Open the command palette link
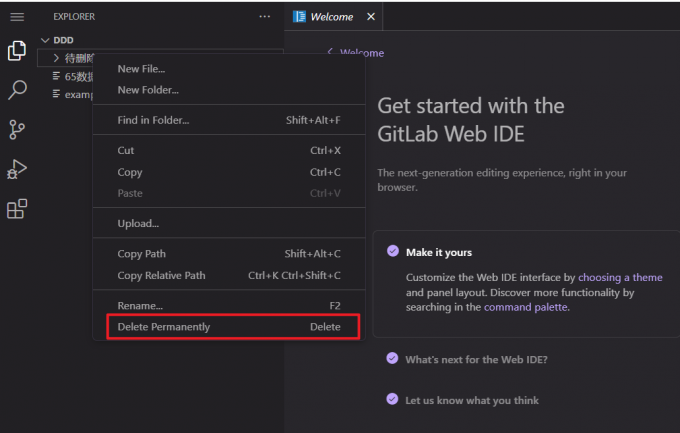The image size is (680, 433). tap(525, 307)
